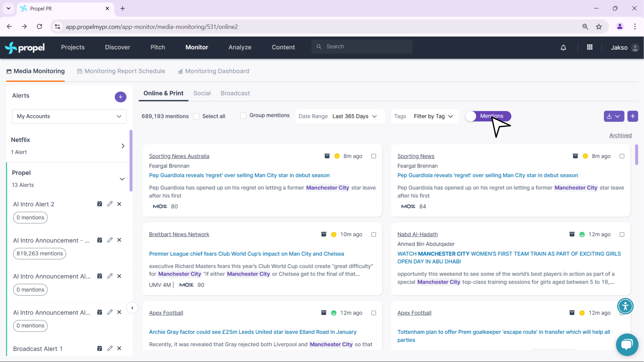Switch to the Broadcast tab
The width and height of the screenshot is (644, 362).
pos(235,93)
